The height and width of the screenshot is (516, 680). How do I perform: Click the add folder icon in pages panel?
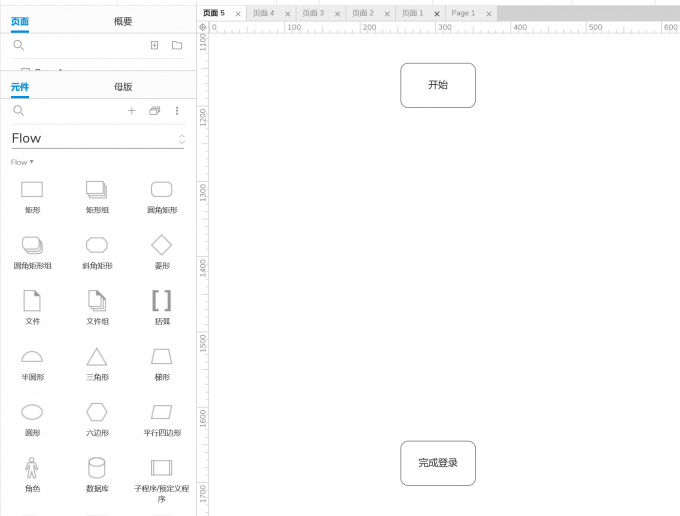(177, 45)
